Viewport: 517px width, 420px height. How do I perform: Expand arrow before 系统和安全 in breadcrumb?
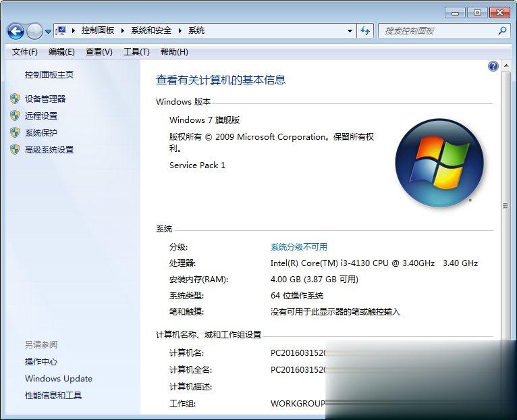point(122,30)
